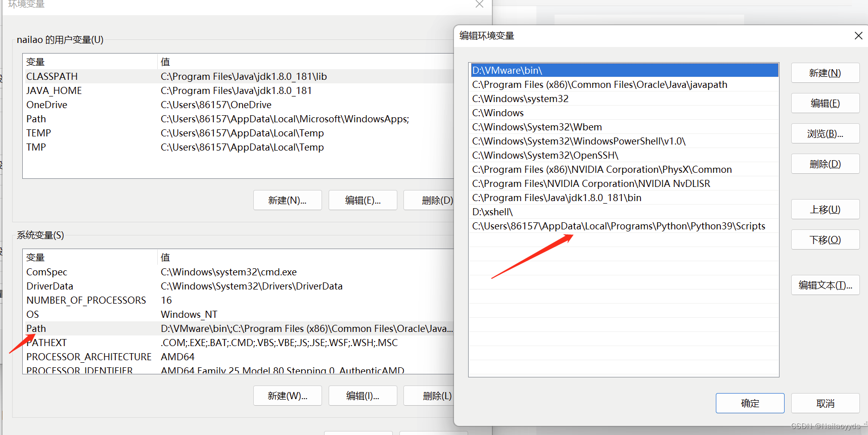Cancel with the 取消 button
Image resolution: width=868 pixels, height=435 pixels.
click(825, 403)
